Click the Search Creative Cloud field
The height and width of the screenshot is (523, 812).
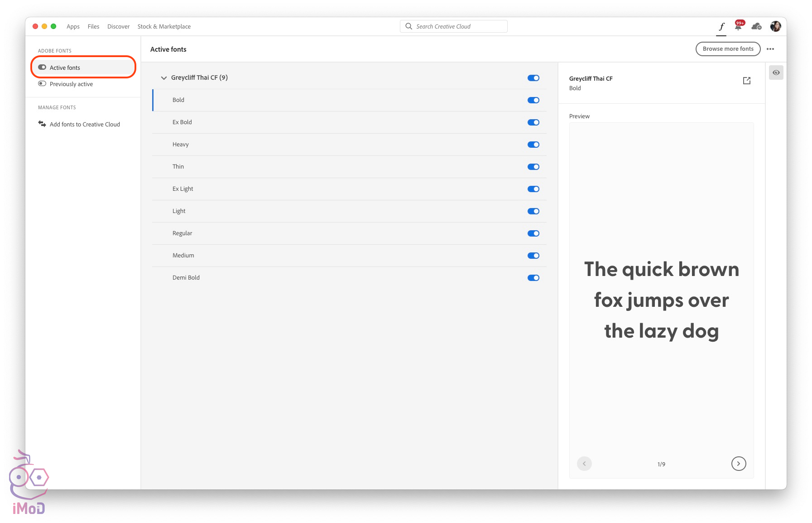(453, 27)
